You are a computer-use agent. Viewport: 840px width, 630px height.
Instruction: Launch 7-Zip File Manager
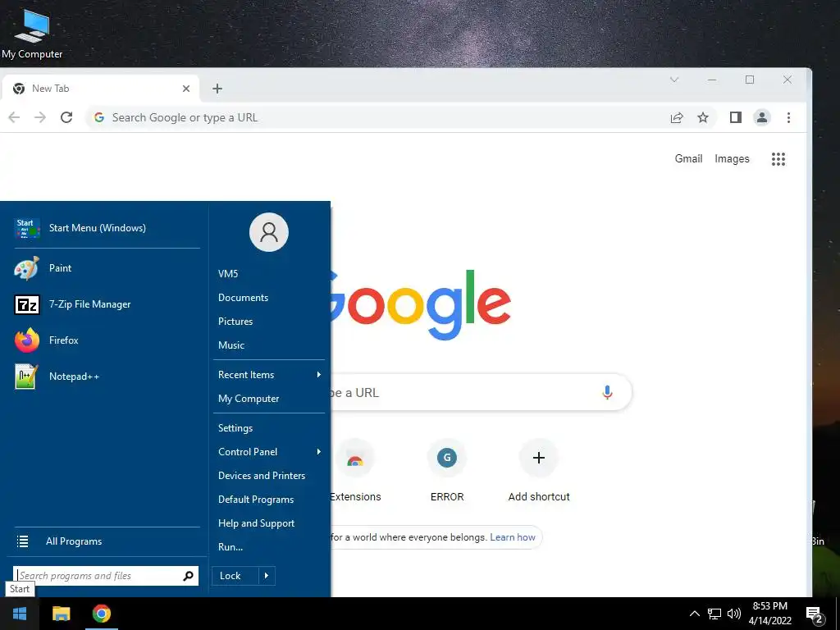107,304
